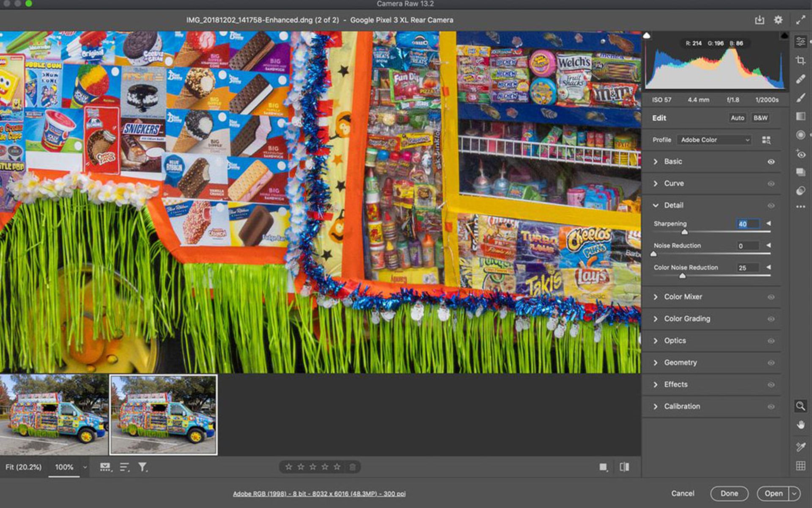Select the Hand pan tool
Screen dimensions: 812x508
[x=800, y=425]
